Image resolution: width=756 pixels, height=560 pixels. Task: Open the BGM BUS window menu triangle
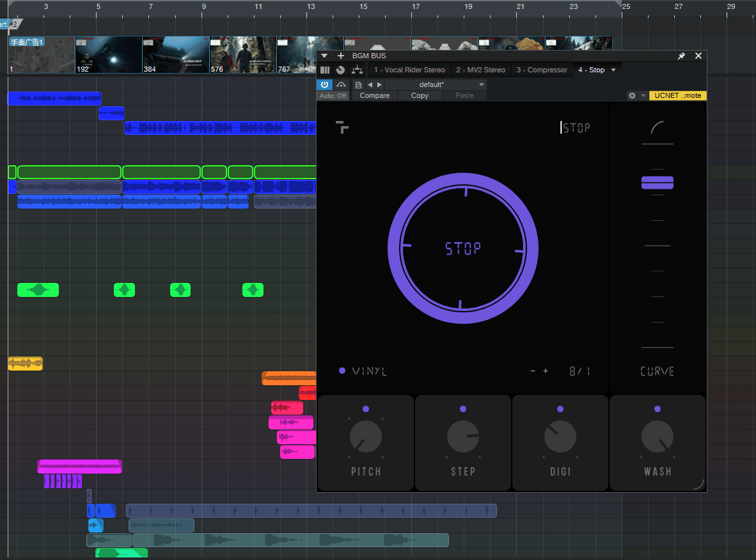(x=324, y=56)
